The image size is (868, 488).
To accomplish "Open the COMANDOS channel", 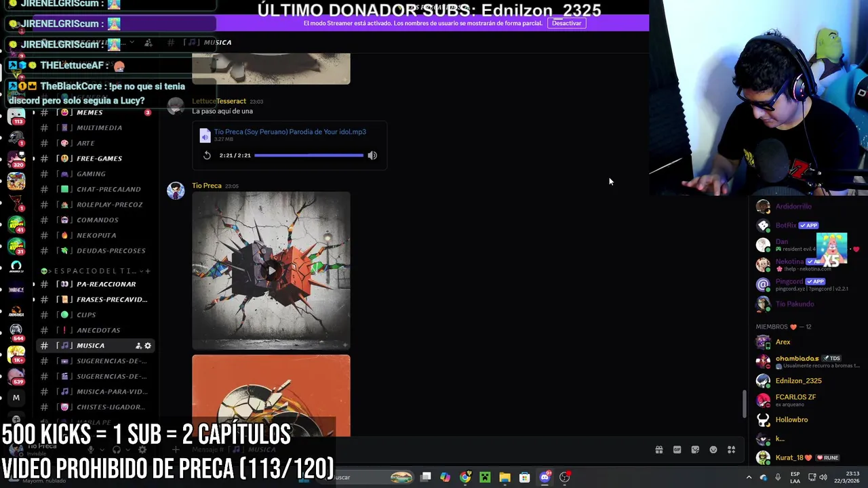I will point(95,220).
